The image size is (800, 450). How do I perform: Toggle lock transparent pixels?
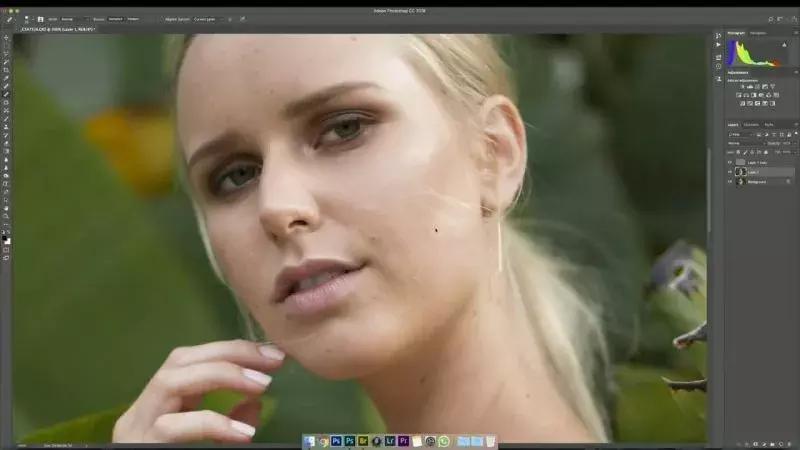coord(738,152)
